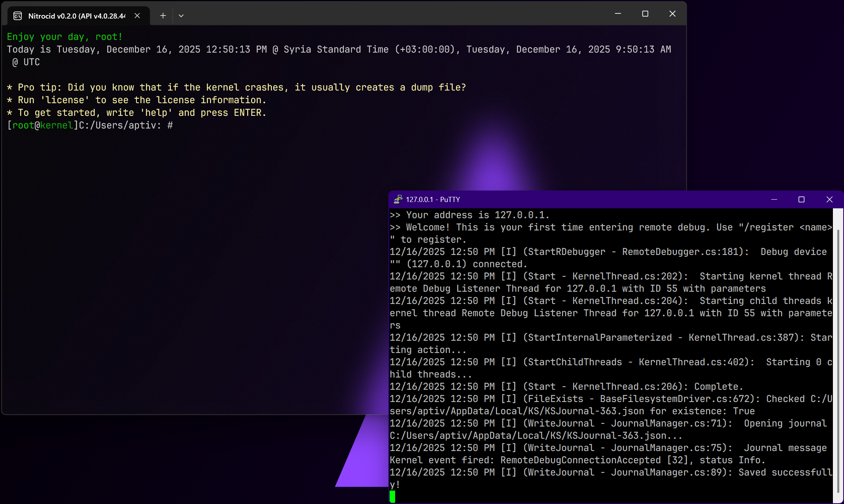Maximize the 127.0.0.1 PuTTY window
844x504 pixels.
coord(802,200)
